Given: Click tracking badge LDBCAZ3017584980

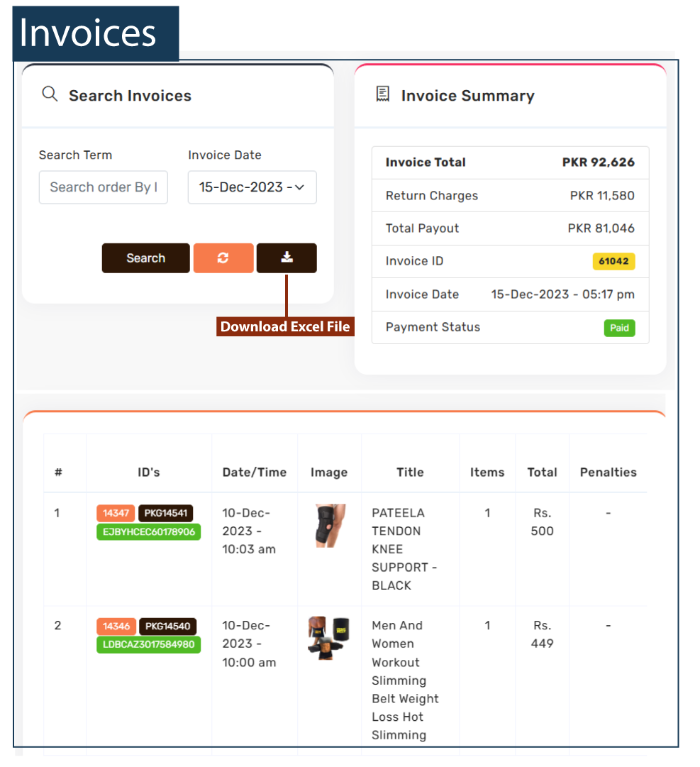Looking at the screenshot, I should [148, 644].
